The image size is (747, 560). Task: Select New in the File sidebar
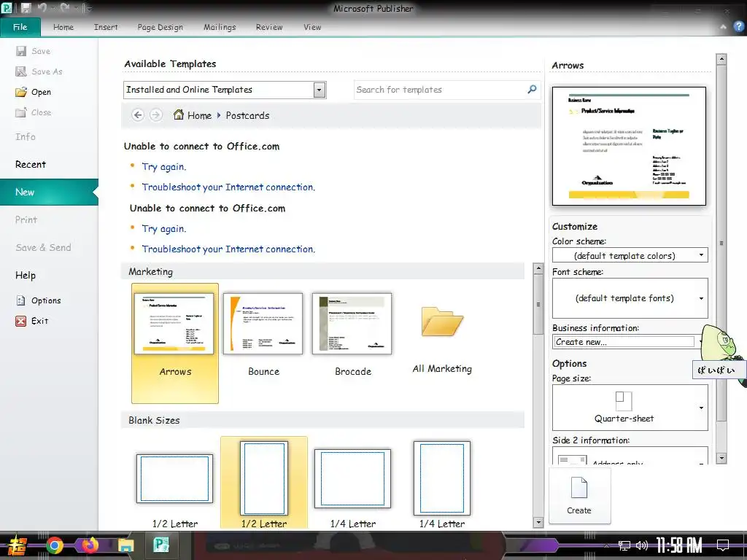click(x=49, y=192)
